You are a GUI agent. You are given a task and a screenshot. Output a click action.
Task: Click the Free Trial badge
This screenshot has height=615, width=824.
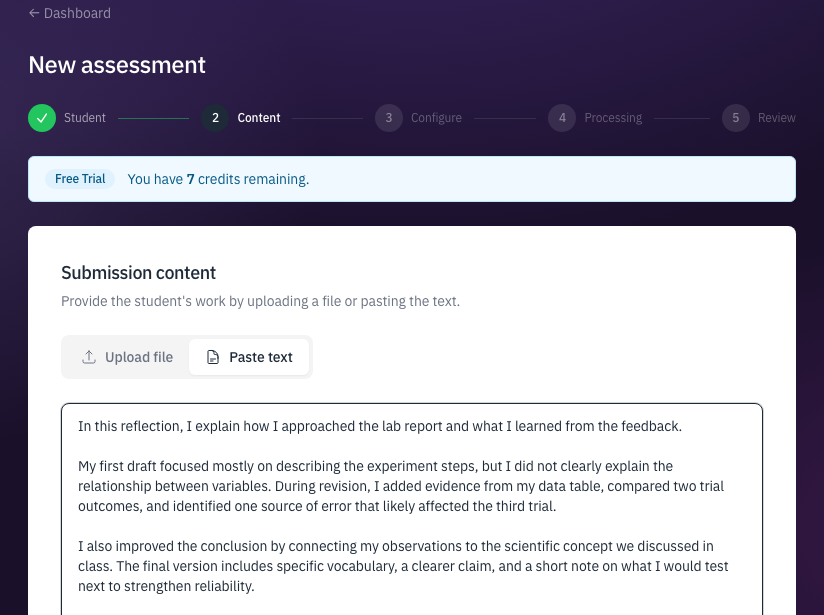pos(80,178)
